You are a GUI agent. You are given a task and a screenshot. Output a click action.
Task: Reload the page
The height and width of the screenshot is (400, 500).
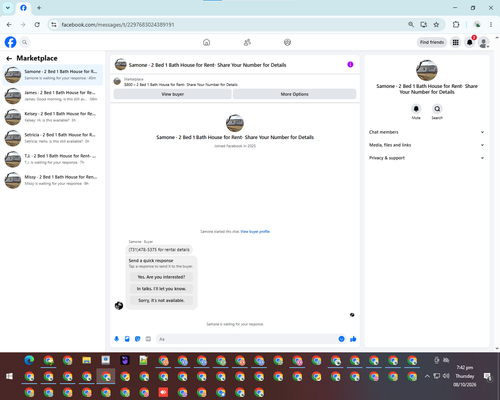point(37,24)
